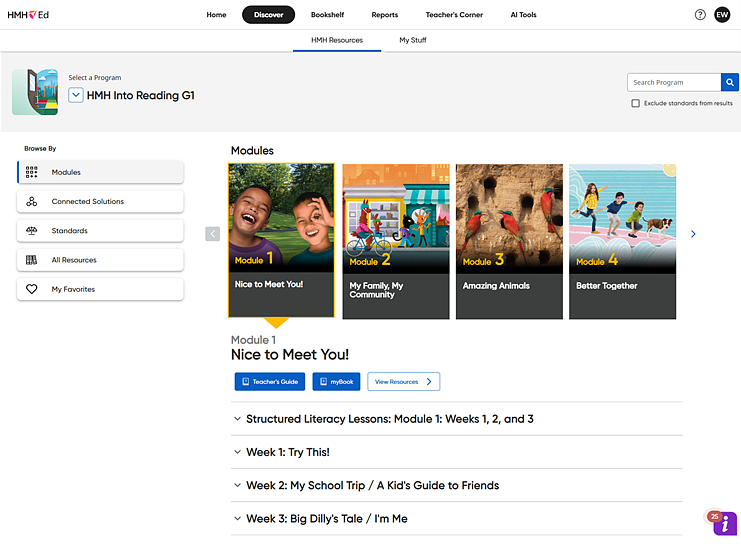Click the All Resources bookshelf icon
The image size is (741, 549).
(32, 260)
